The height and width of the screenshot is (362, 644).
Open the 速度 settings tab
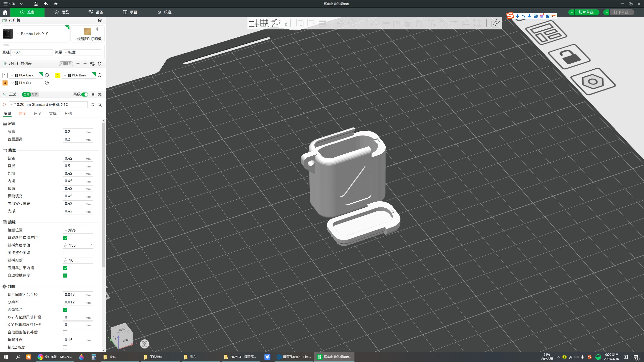pos(37,114)
